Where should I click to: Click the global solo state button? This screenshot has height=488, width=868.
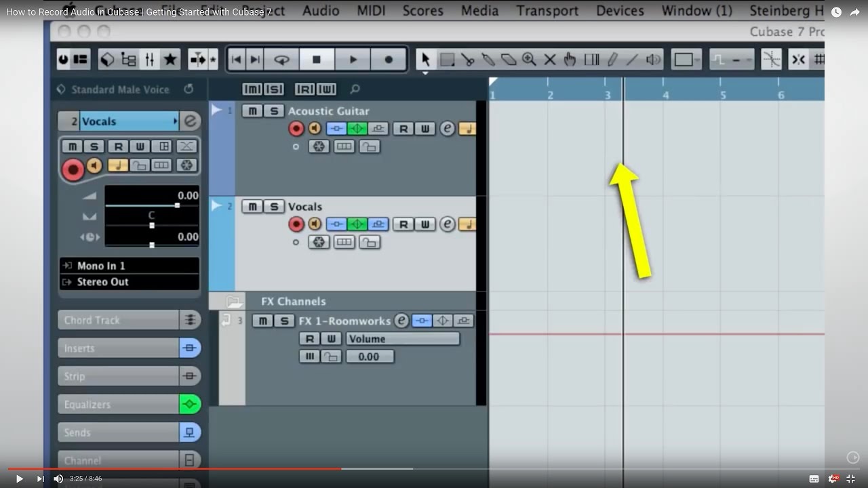pyautogui.click(x=274, y=89)
